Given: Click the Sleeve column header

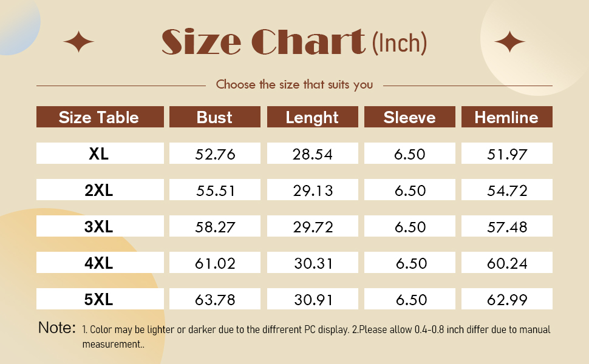Looking at the screenshot, I should pyautogui.click(x=409, y=117).
